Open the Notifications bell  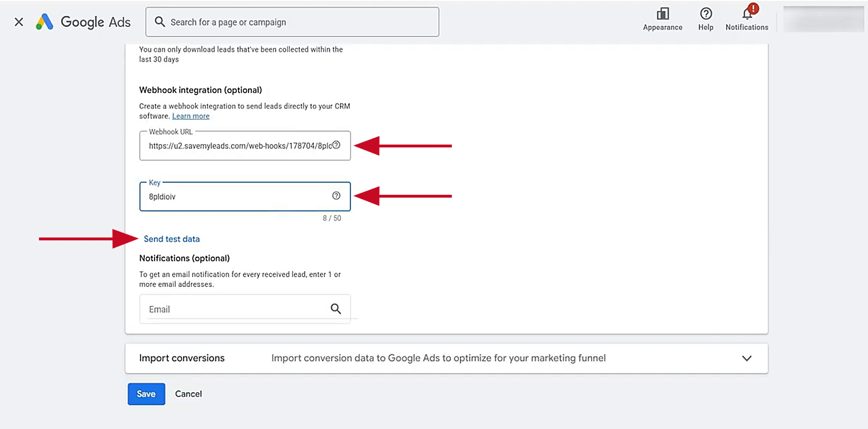coord(747,19)
